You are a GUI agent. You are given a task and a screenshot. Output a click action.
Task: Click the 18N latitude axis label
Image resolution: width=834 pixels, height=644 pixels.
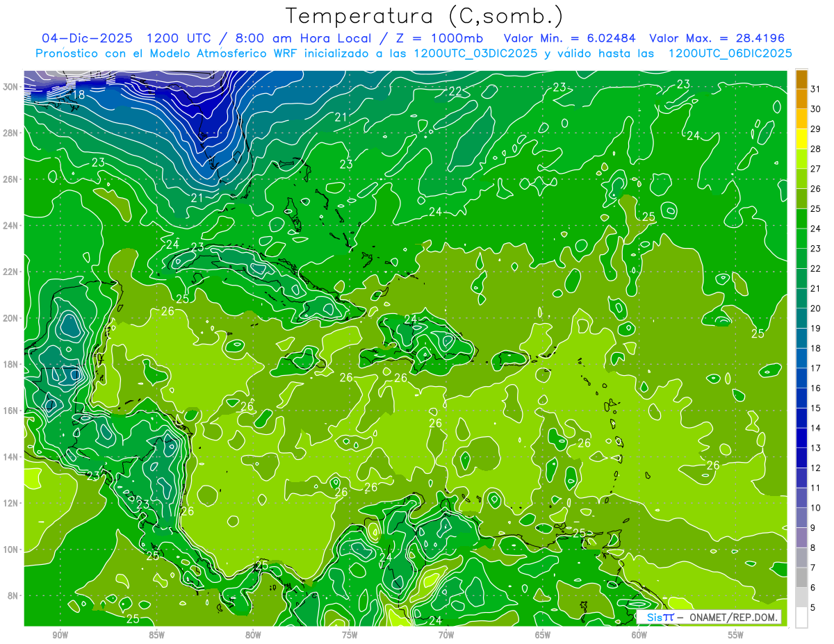12,364
